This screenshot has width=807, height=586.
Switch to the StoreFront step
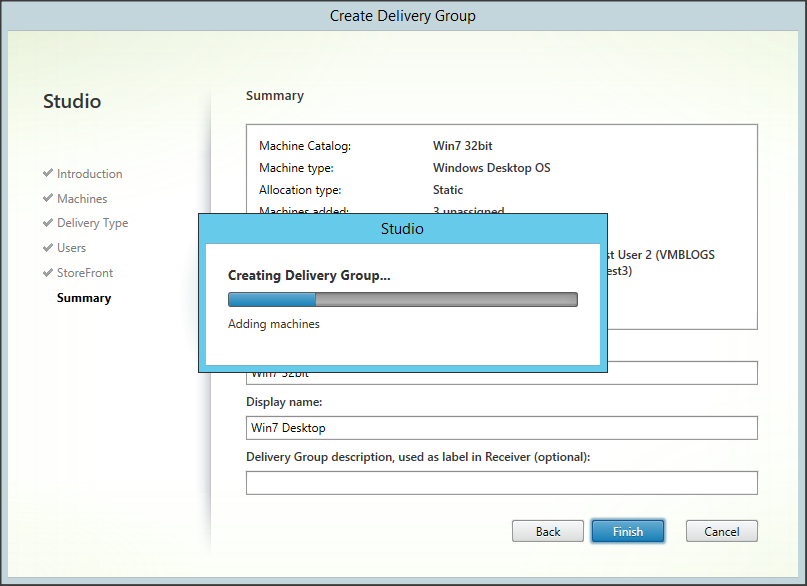tap(85, 273)
